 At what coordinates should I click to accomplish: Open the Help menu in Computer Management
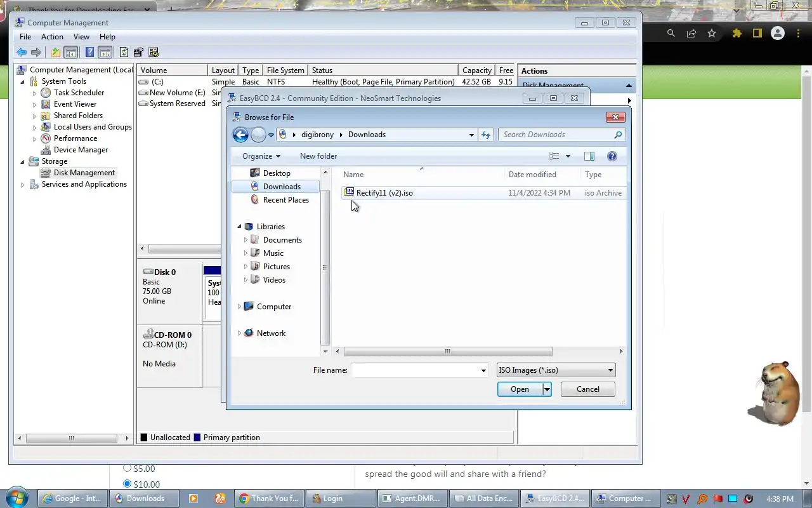click(x=107, y=37)
